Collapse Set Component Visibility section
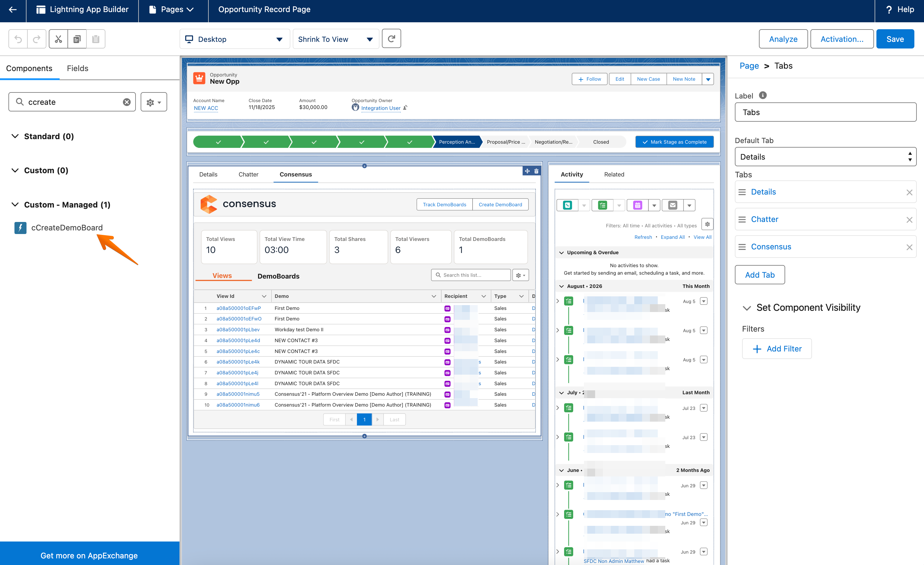The width and height of the screenshot is (924, 565). click(x=747, y=308)
